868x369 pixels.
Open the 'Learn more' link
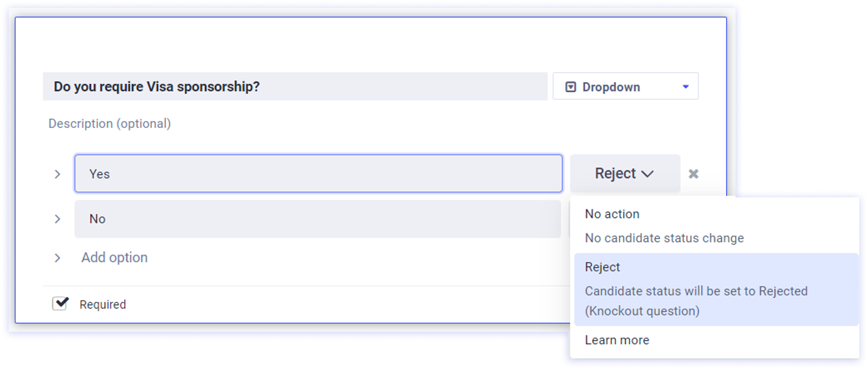pyautogui.click(x=617, y=340)
